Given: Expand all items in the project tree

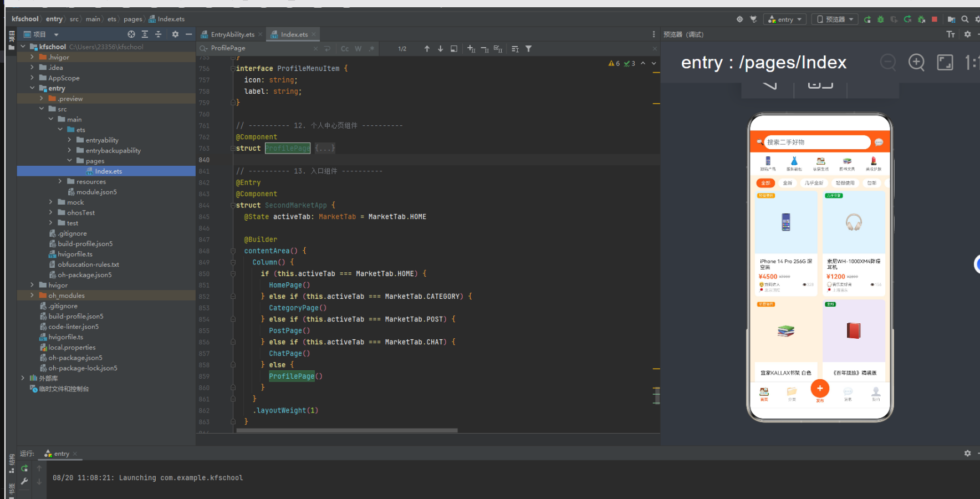Looking at the screenshot, I should [x=145, y=34].
